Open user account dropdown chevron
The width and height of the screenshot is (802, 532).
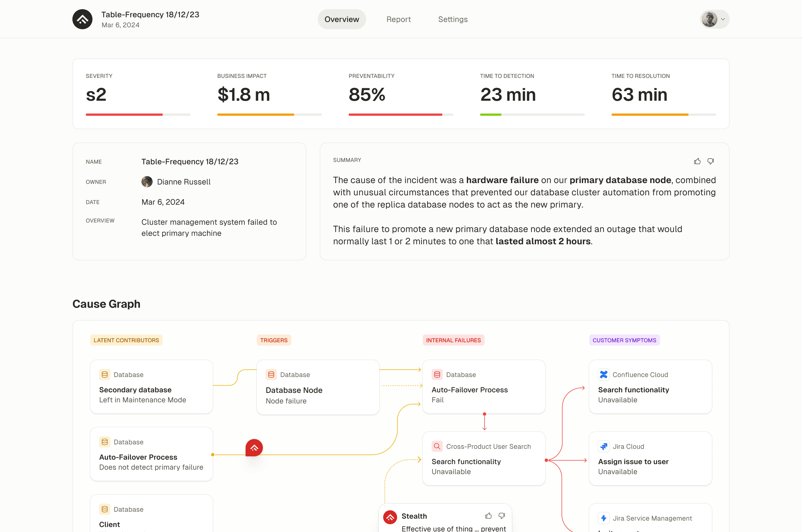pyautogui.click(x=723, y=19)
